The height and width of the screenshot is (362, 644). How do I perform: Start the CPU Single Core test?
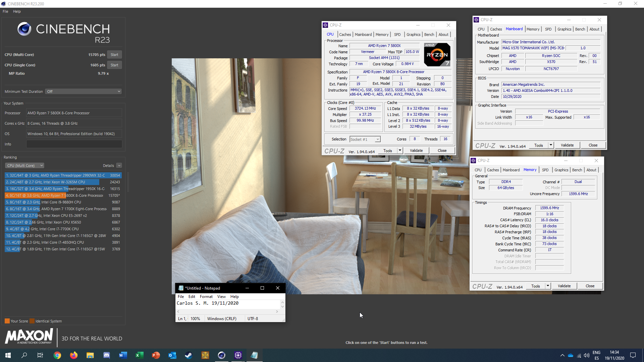[114, 65]
